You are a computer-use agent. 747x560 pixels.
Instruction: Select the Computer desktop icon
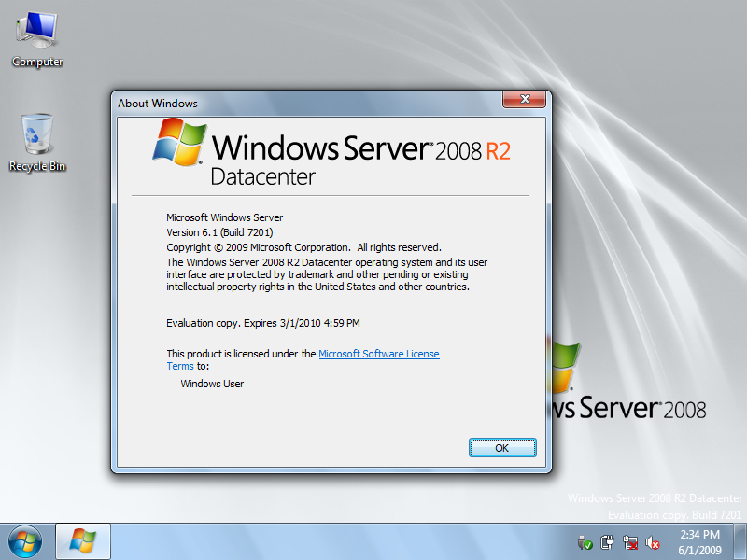point(37,39)
